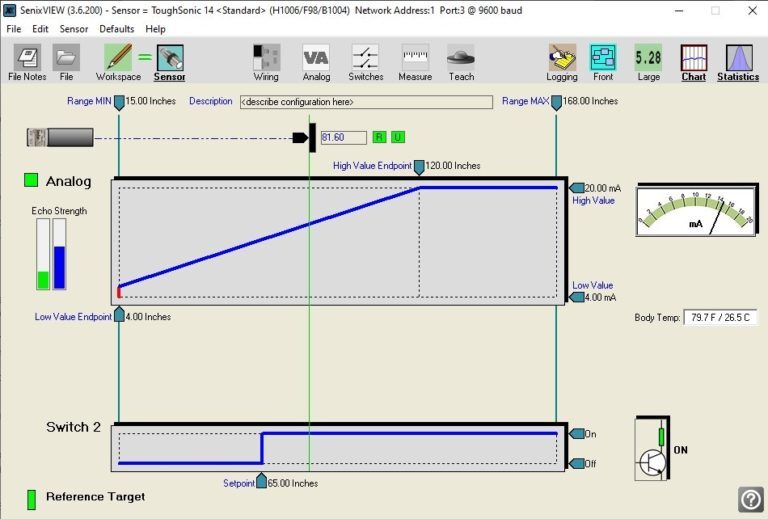Open the Measure ruler icon
This screenshot has height=519, width=768.
pyautogui.click(x=415, y=58)
